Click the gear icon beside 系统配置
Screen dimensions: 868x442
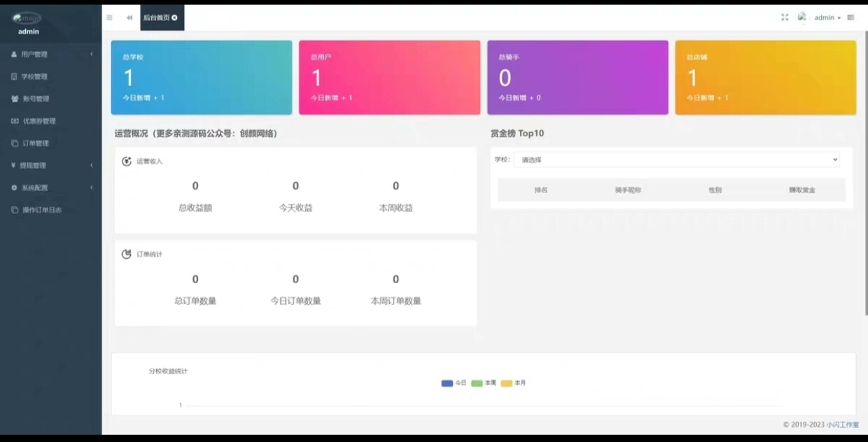pyautogui.click(x=14, y=187)
